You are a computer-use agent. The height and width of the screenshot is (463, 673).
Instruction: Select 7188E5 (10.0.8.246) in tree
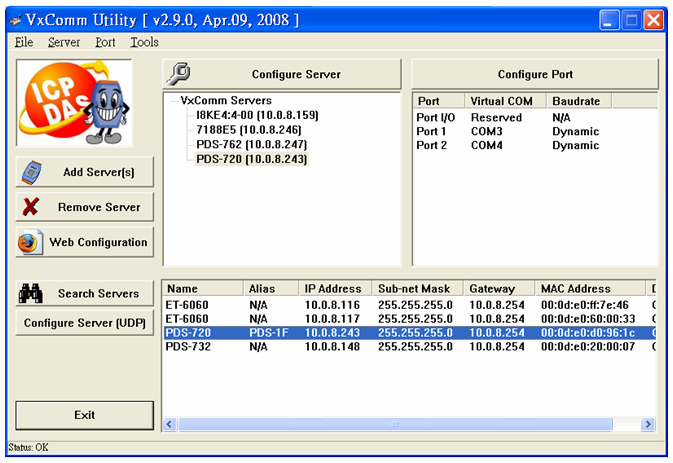point(249,130)
